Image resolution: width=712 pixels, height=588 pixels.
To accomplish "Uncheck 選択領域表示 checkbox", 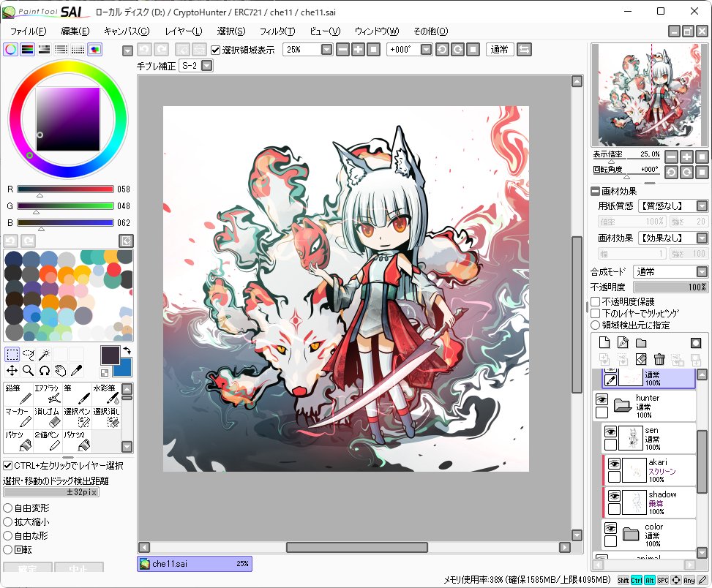I will tap(216, 50).
